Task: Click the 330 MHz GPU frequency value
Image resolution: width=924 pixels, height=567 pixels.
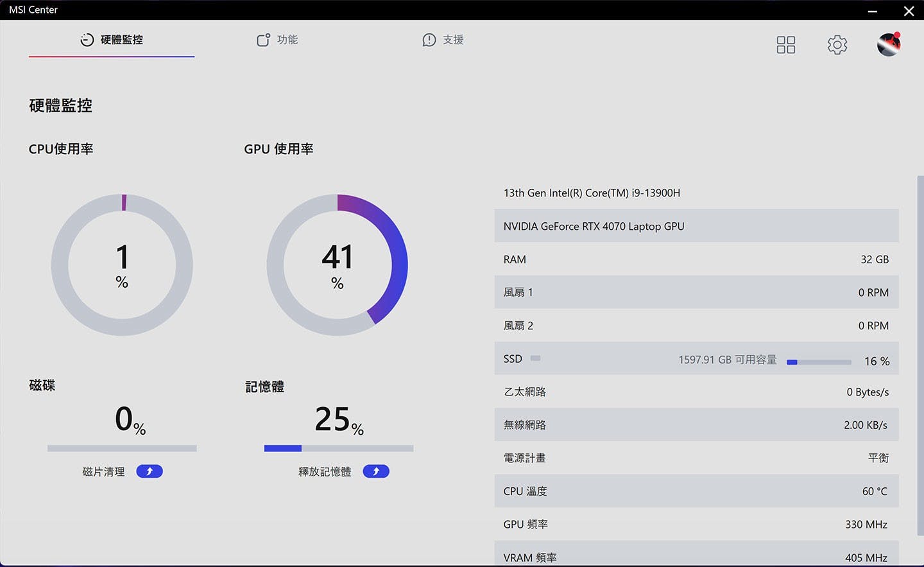Action: click(x=866, y=525)
